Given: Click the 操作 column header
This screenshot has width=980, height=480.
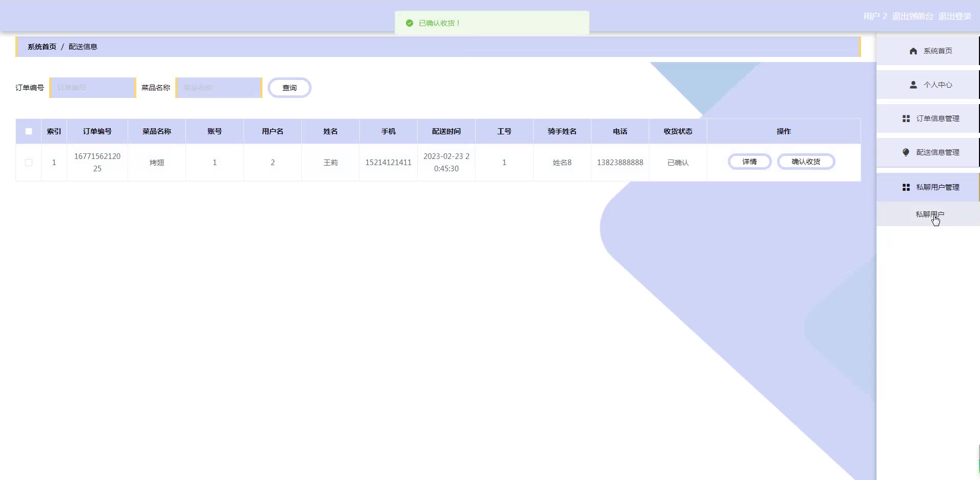Looking at the screenshot, I should coord(784,131).
